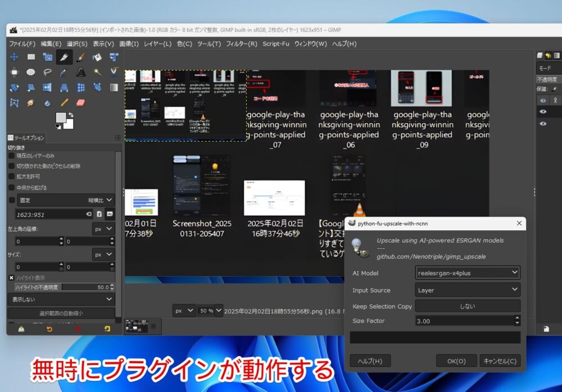Open the 固定 縦横比 dropdown
This screenshot has width=562, height=392.
[x=66, y=200]
